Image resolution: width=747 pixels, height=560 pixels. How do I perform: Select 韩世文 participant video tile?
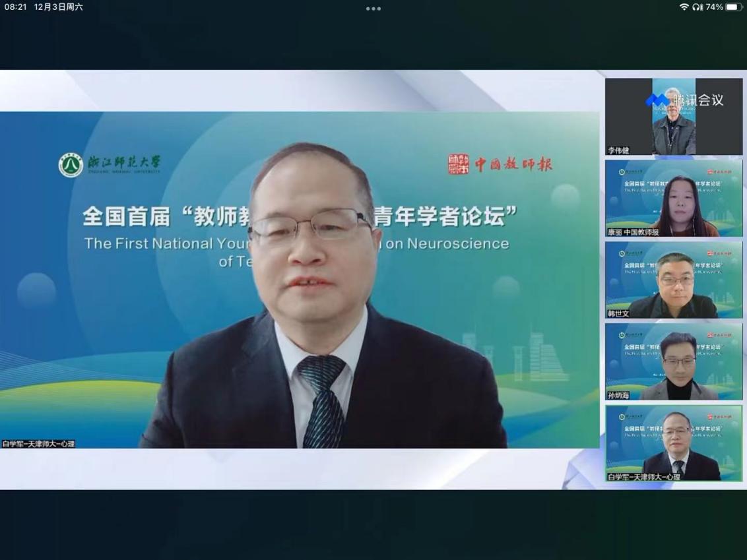tap(674, 280)
